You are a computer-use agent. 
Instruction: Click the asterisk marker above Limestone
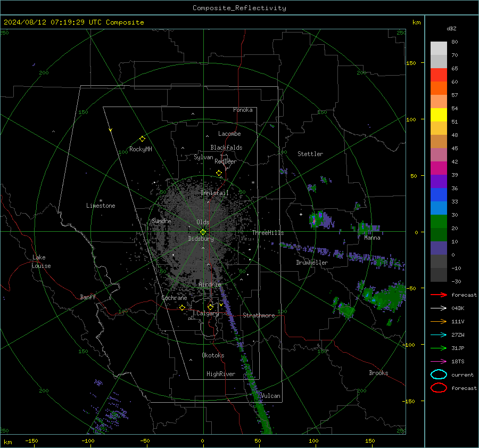[101, 201]
